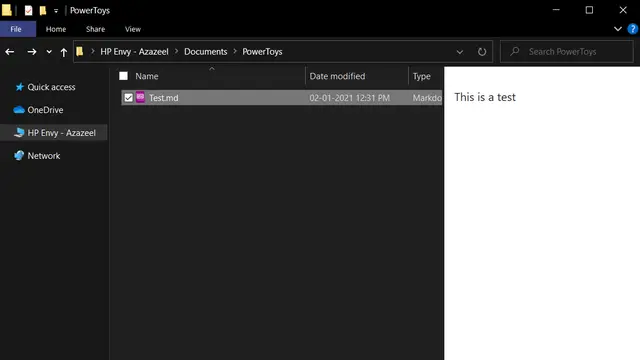Select the Test.md file name
Image resolution: width=640 pixels, height=360 pixels.
point(164,98)
